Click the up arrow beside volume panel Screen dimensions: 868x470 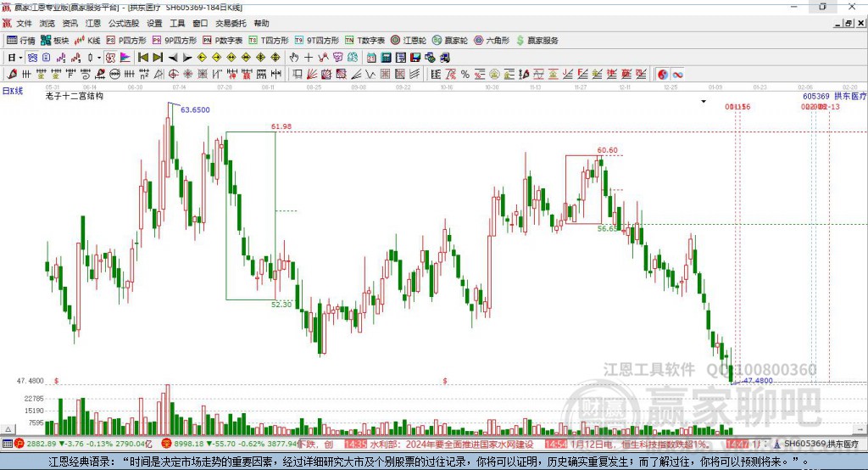[x=8, y=429]
